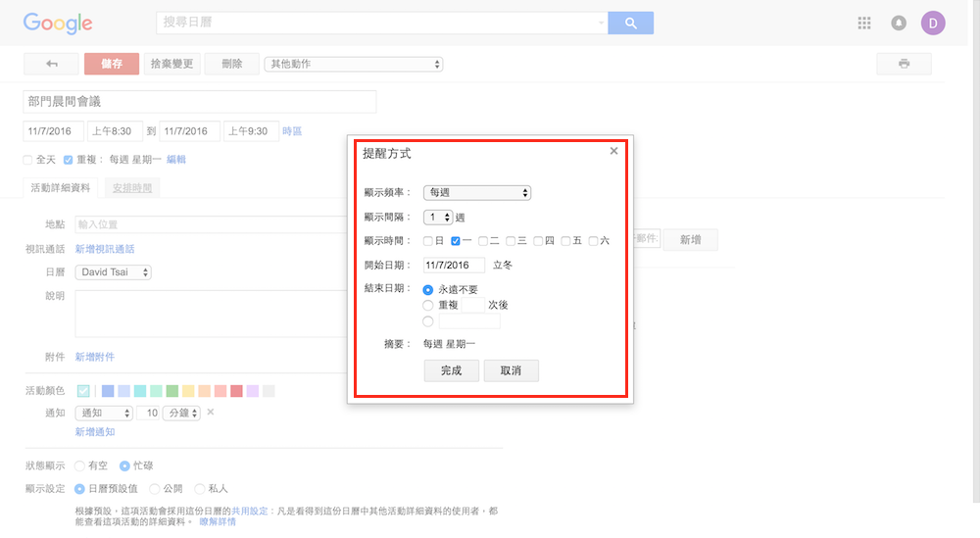Image resolution: width=980 pixels, height=538 pixels.
Task: Expand the 顯示頻率 每週 dropdown
Action: [x=476, y=192]
